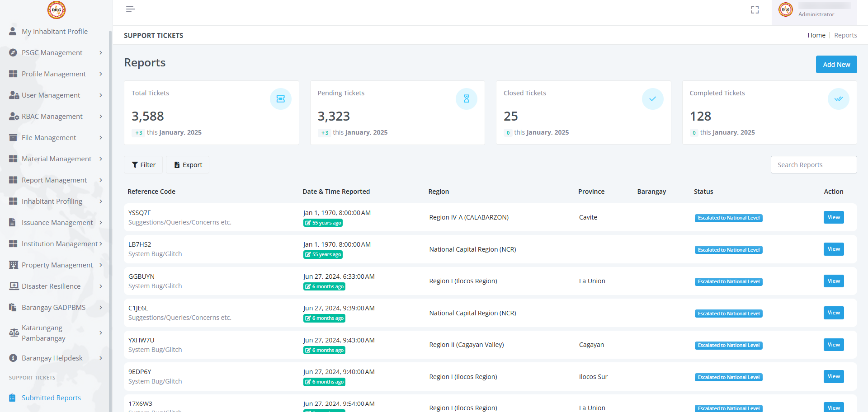Click the fullscreen toggle icon
This screenshot has width=868, height=412.
click(x=755, y=10)
